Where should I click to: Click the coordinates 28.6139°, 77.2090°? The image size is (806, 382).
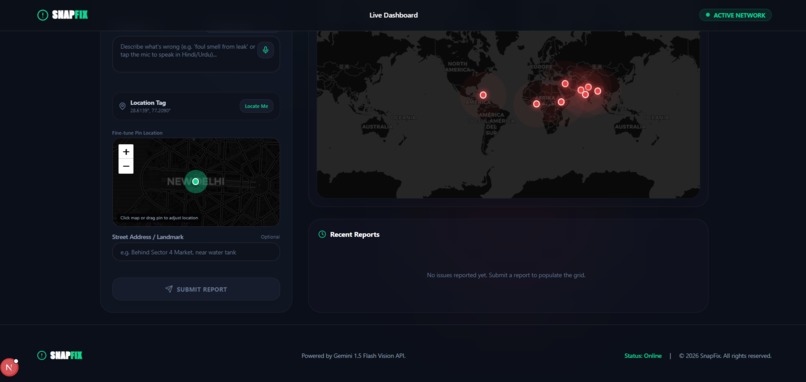click(x=151, y=111)
